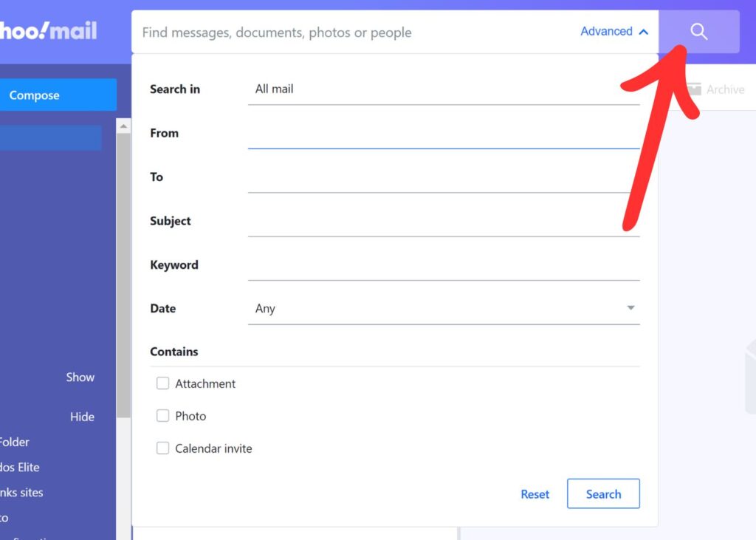Screen dimensions: 756x540
Task: Click the Reset link
Action: tap(535, 494)
